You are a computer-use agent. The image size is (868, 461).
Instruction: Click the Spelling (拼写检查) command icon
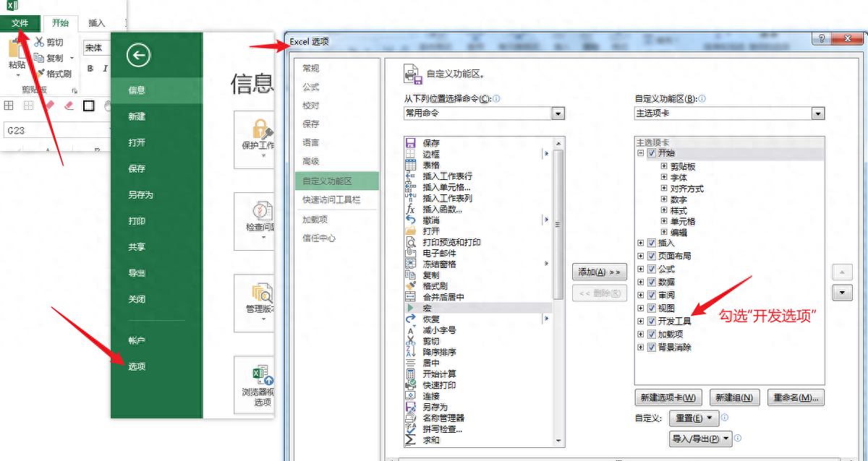pos(410,429)
